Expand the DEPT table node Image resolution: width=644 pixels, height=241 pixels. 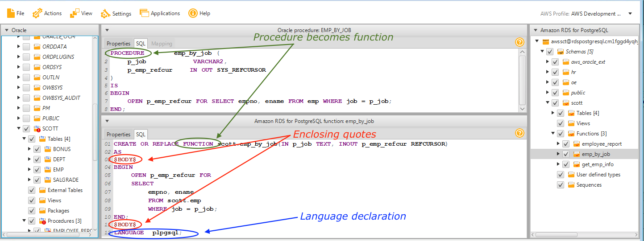[x=29, y=159]
